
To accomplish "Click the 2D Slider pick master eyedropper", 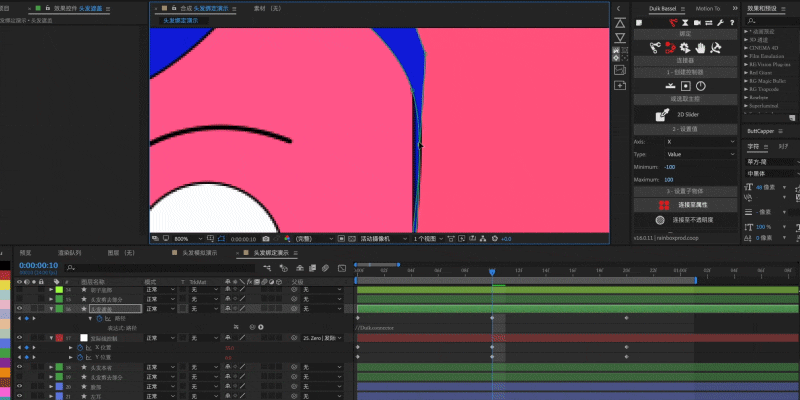I will pyautogui.click(x=662, y=115).
